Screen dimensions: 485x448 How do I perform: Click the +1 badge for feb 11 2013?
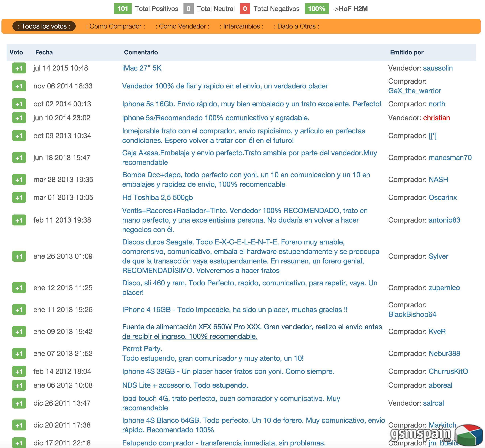pos(19,220)
